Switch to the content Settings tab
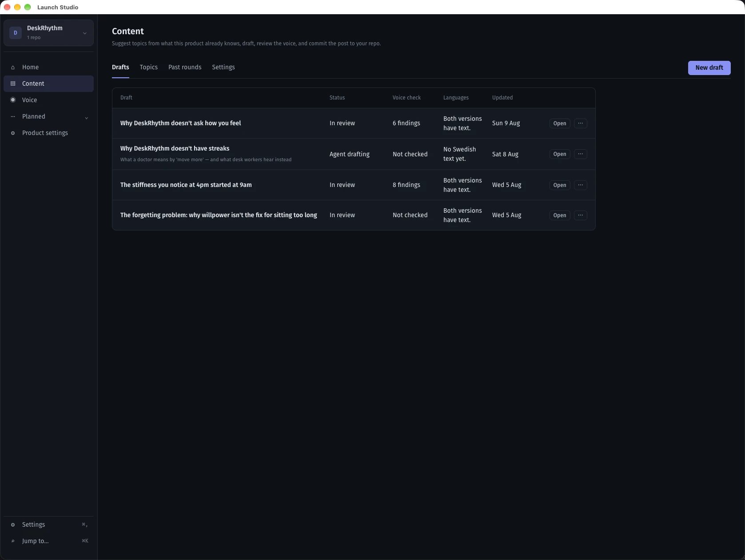This screenshot has width=745, height=560. click(x=223, y=67)
